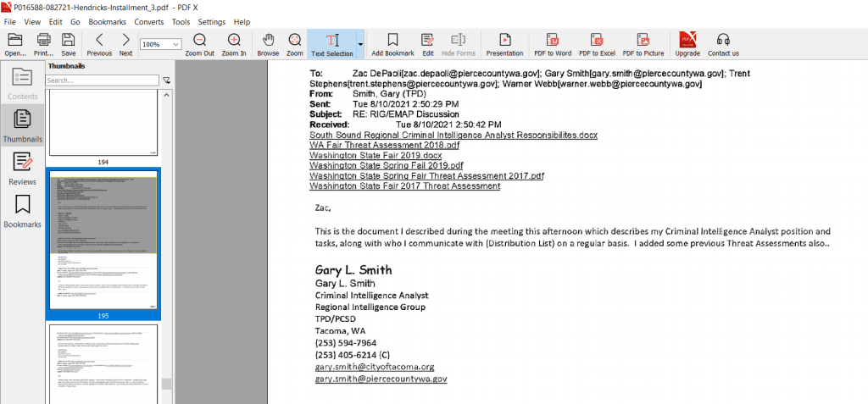Open gary.smith@cityoftacoma.org email link
868x404 pixels.
click(374, 367)
